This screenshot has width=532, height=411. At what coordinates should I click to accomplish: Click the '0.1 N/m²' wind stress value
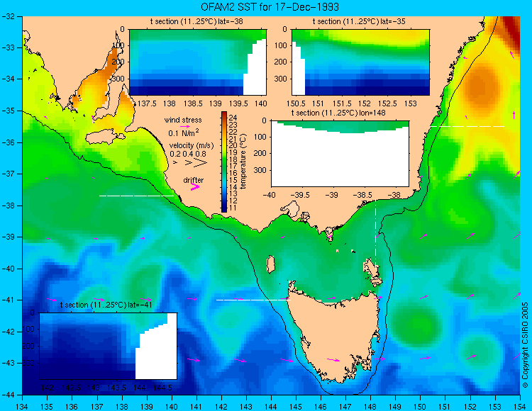pyautogui.click(x=184, y=133)
